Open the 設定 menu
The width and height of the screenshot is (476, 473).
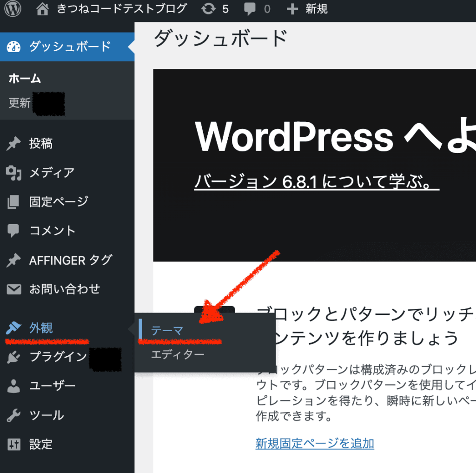(41, 444)
